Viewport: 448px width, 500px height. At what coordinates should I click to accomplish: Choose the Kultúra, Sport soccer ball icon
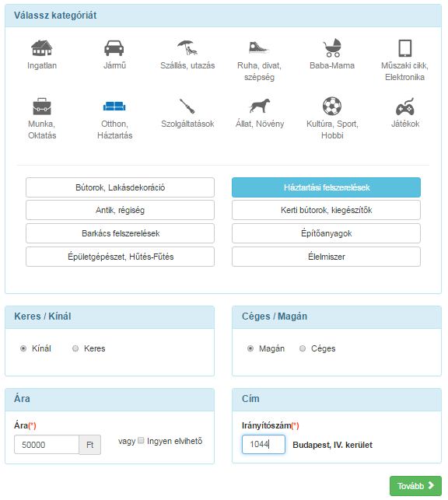pyautogui.click(x=332, y=106)
